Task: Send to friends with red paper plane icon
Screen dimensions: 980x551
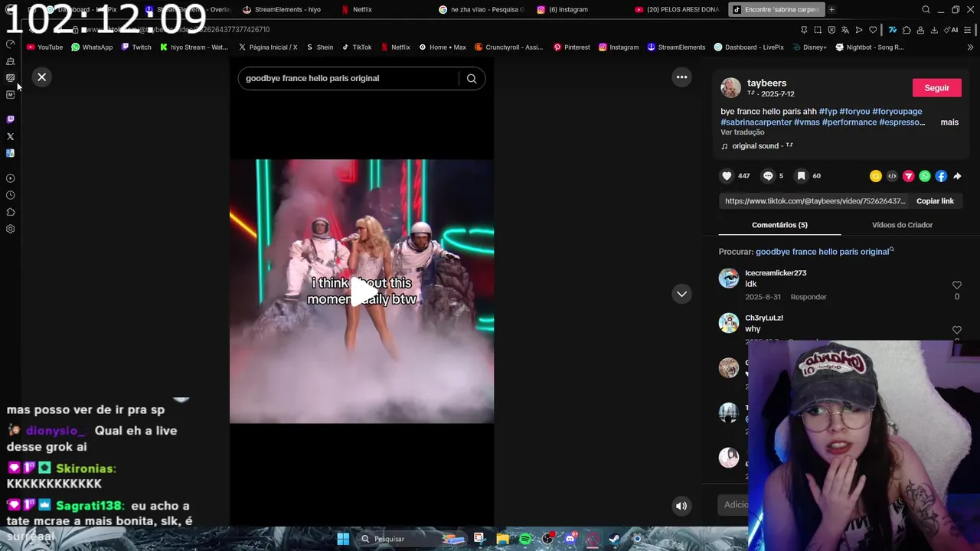Action: tap(909, 176)
